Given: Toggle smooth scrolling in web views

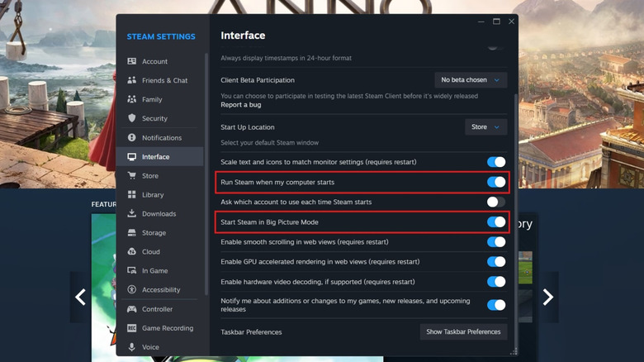Looking at the screenshot, I should [496, 242].
